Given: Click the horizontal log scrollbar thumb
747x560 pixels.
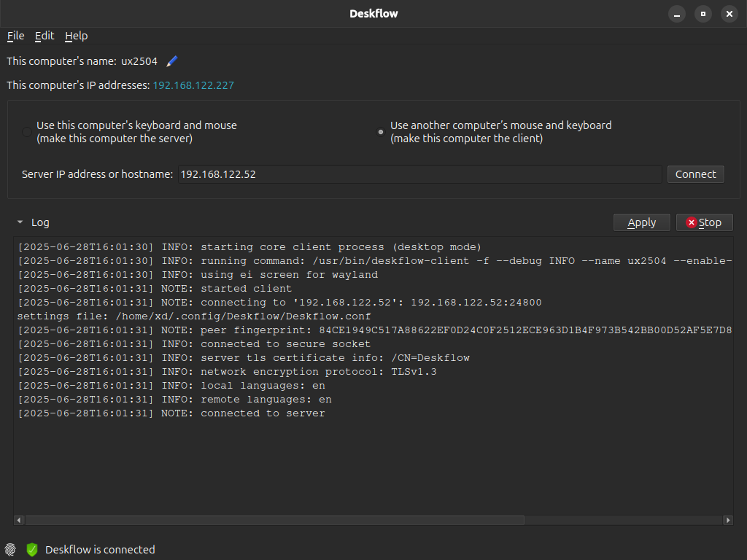Looking at the screenshot, I should pos(275,520).
